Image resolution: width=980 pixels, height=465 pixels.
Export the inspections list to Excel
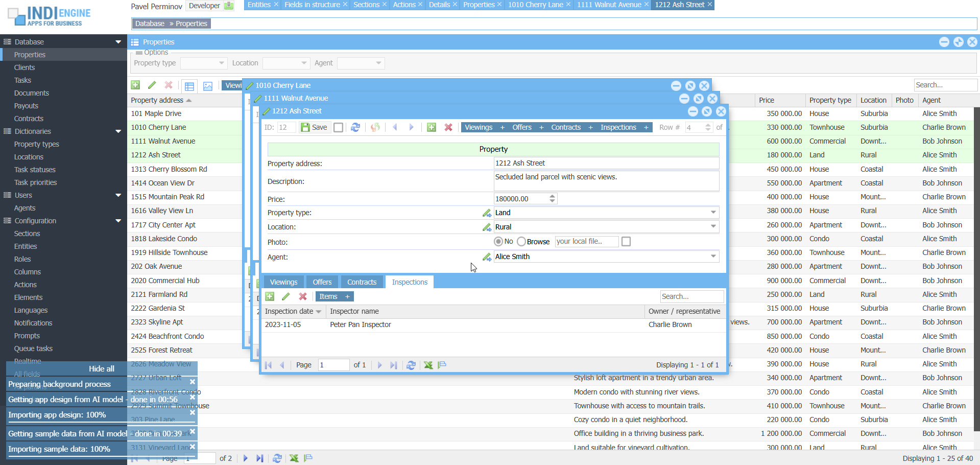pos(428,365)
